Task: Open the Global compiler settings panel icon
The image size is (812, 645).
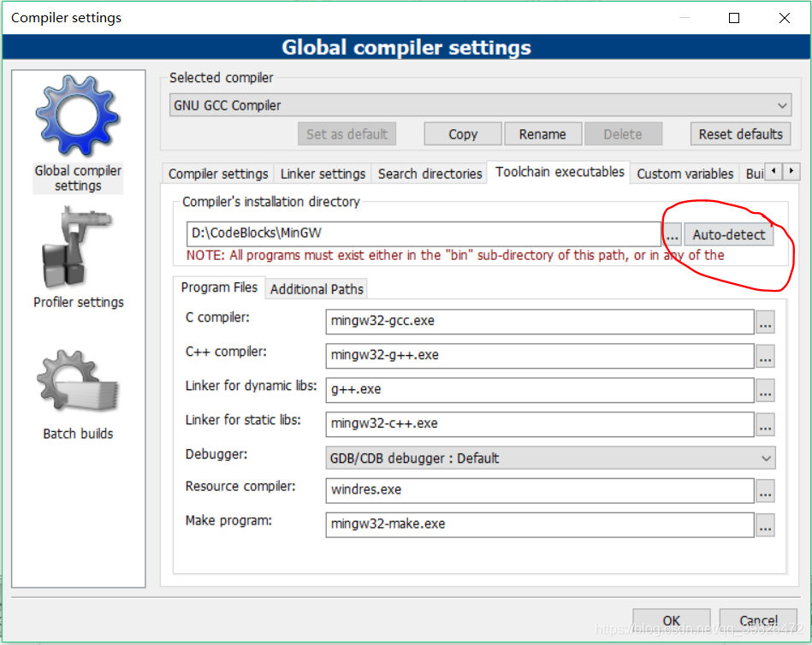Action: point(77,116)
